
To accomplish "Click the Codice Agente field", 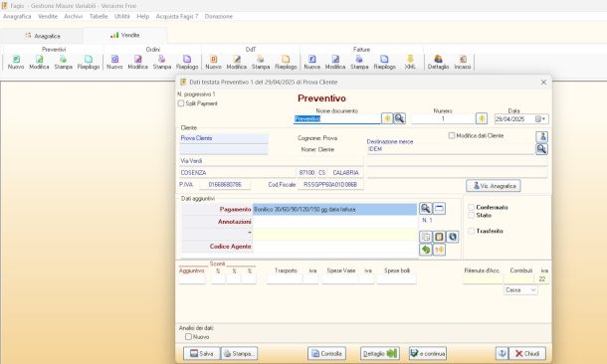I will 335,247.
